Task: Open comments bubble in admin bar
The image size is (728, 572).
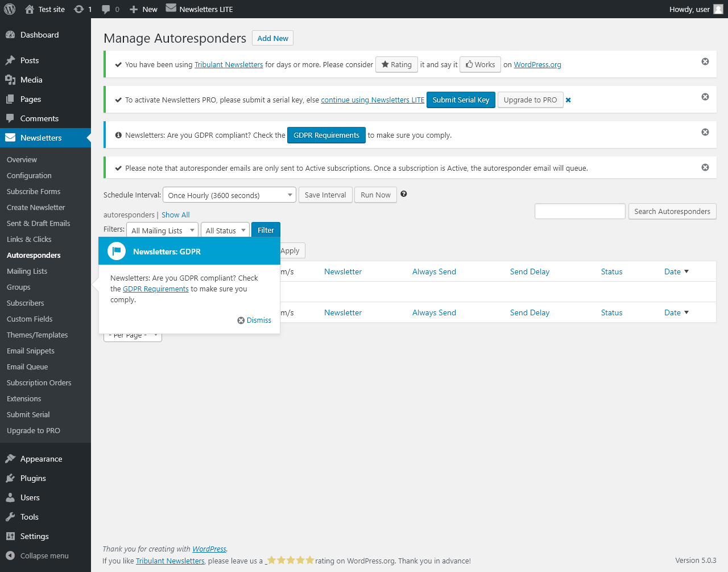Action: coord(106,9)
